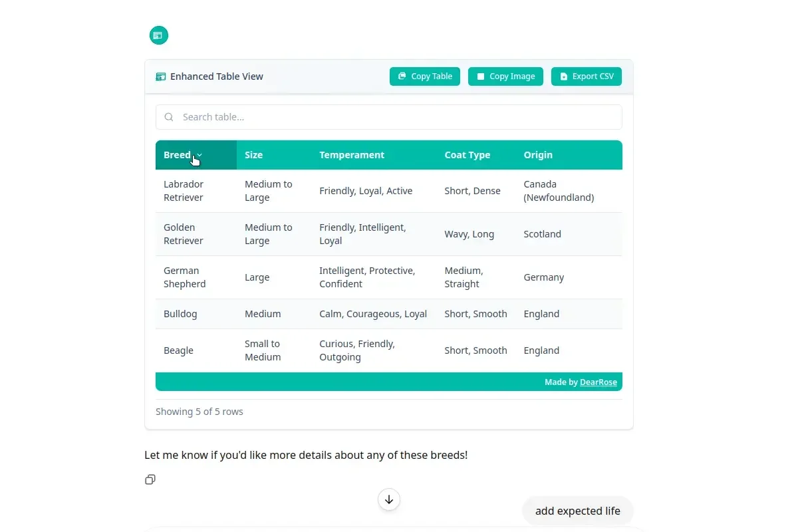Click the Beagle breed cell

178,350
